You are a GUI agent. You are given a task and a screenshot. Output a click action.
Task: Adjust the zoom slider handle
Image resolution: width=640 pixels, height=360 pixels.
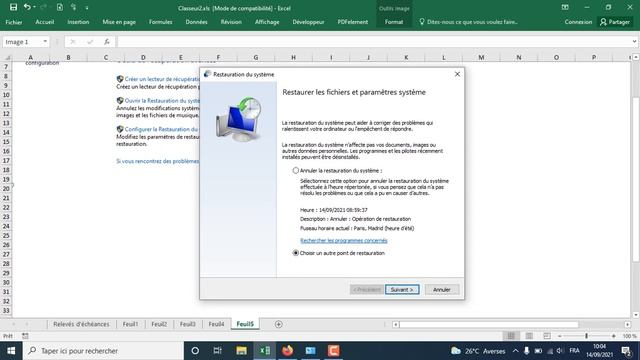[x=587, y=336]
